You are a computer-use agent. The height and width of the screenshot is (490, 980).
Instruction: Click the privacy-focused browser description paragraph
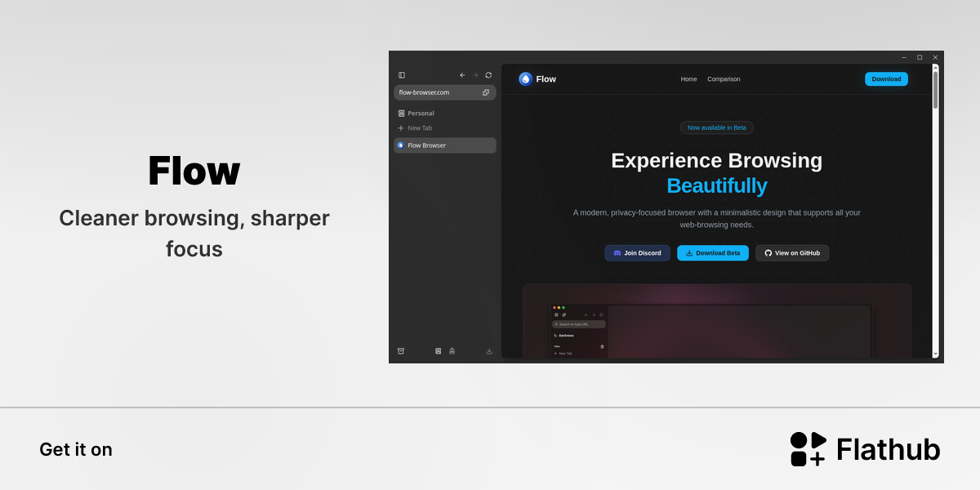click(717, 219)
